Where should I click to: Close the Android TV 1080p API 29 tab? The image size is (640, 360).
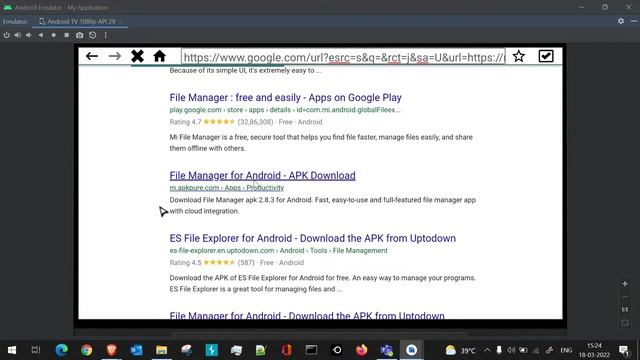pyautogui.click(x=121, y=21)
